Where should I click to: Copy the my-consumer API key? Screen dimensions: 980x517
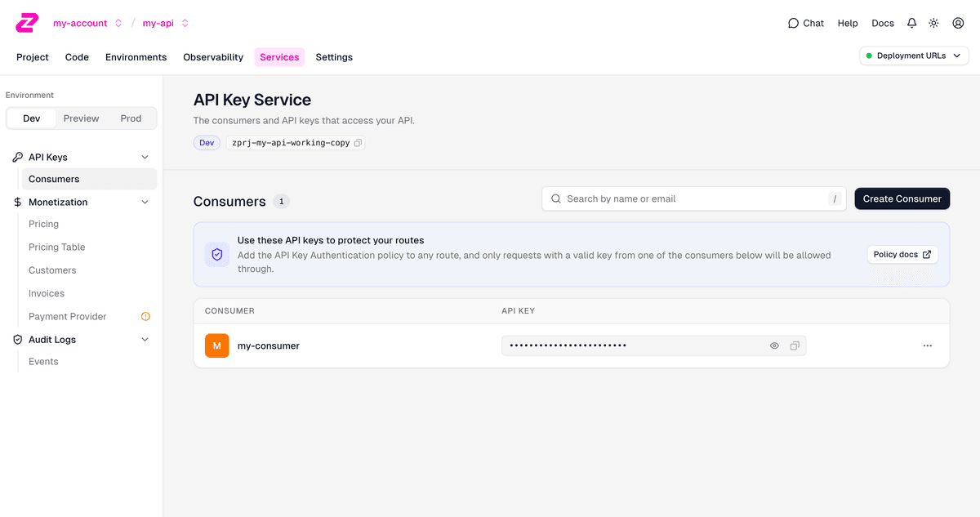click(x=795, y=346)
